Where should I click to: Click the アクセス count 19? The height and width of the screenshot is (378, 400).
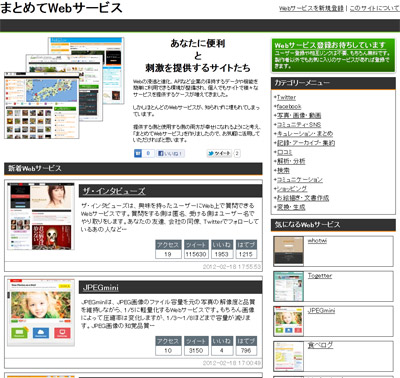click(168, 254)
